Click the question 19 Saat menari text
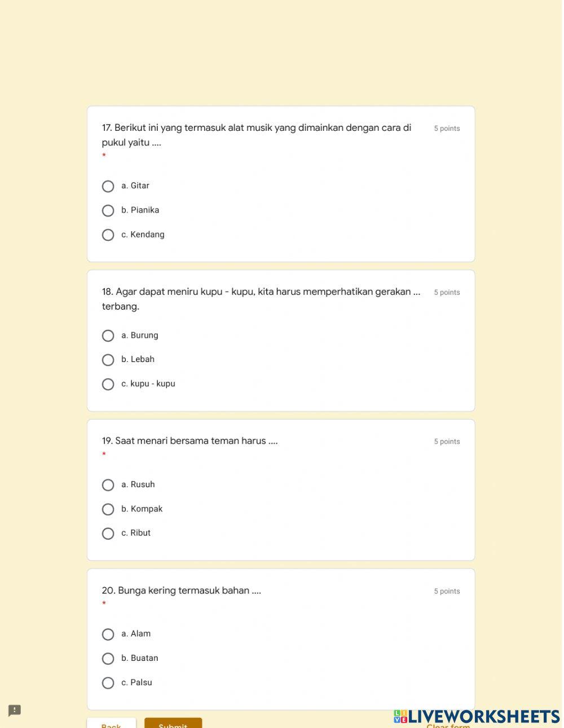 click(190, 441)
